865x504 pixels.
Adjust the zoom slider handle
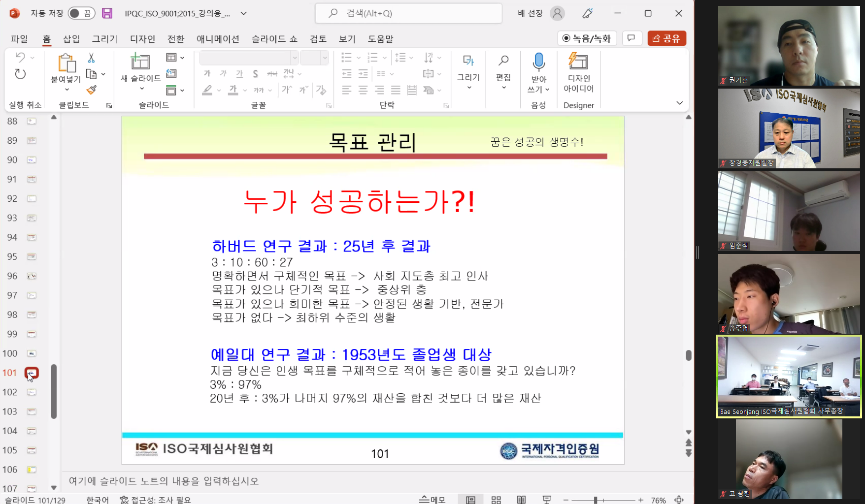pos(596,500)
